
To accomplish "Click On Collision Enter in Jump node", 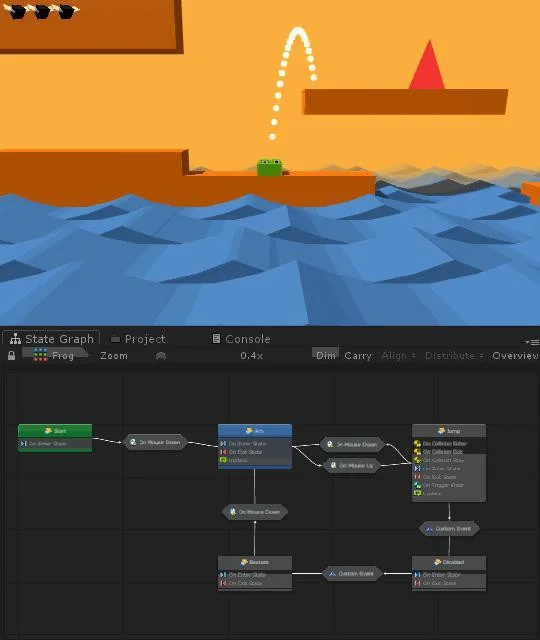I will click(445, 443).
